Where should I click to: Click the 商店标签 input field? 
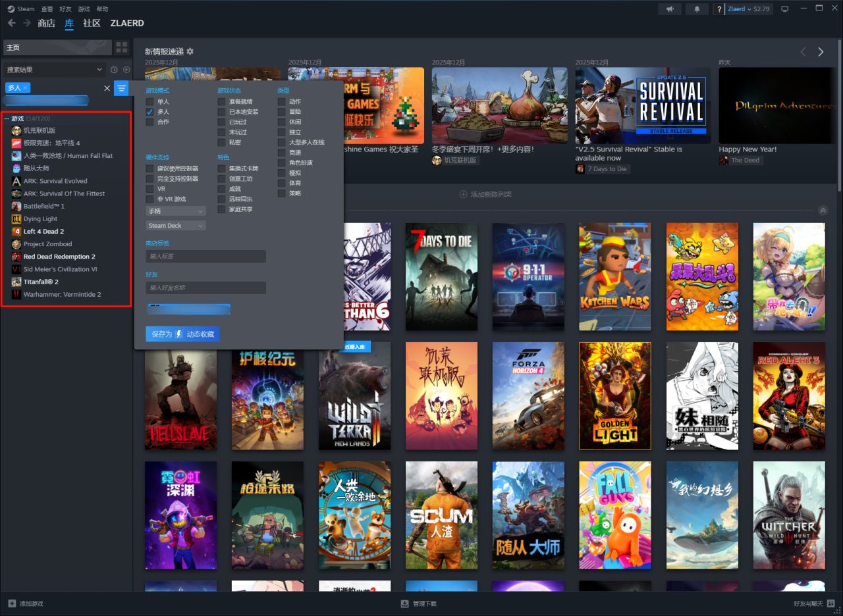point(205,256)
